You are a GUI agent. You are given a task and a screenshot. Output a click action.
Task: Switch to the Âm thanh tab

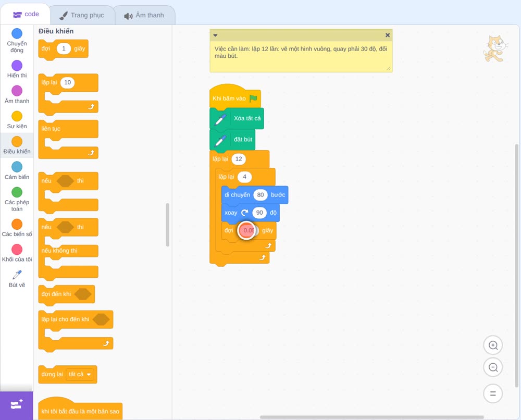coord(144,15)
